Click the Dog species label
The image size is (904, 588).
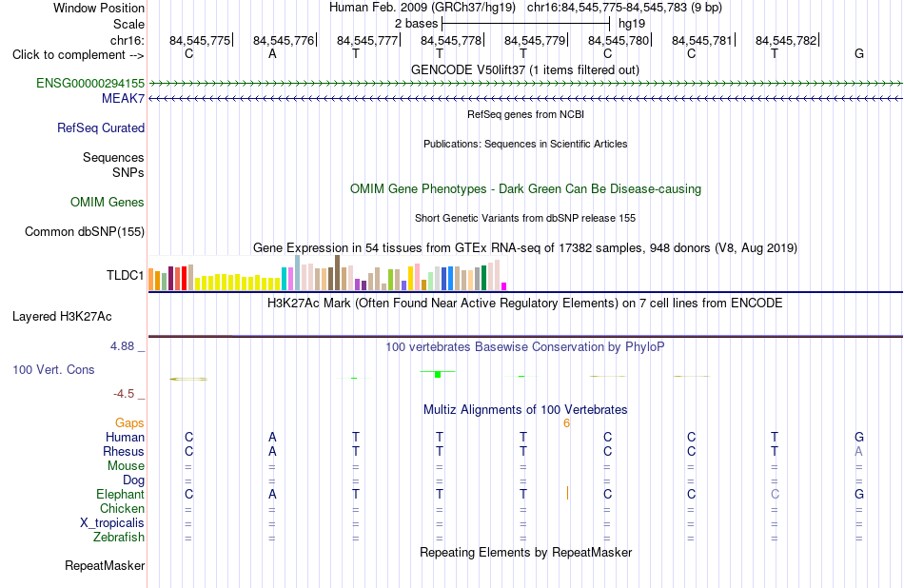(134, 480)
